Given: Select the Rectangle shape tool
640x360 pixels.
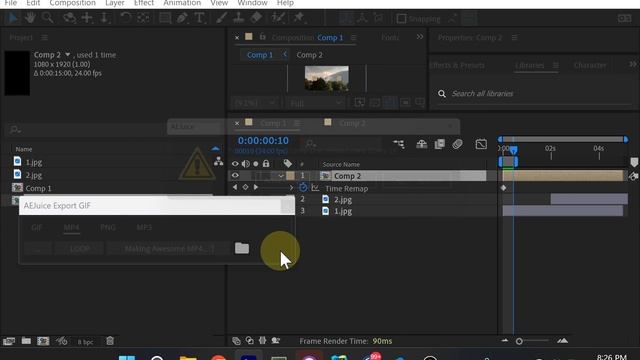Looking at the screenshot, I should 165,18.
